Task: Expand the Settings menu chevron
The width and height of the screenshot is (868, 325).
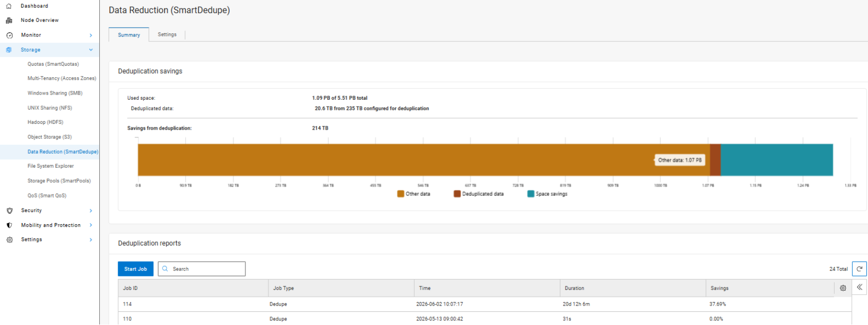Action: tap(91, 240)
